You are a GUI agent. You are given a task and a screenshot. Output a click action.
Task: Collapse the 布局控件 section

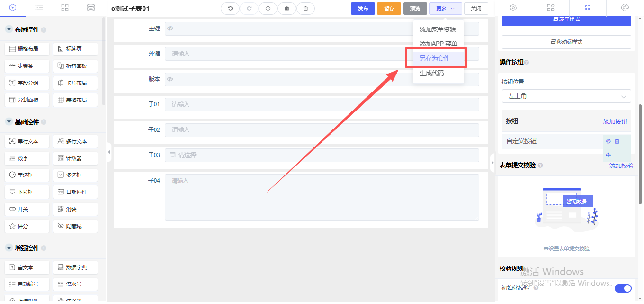click(9, 29)
